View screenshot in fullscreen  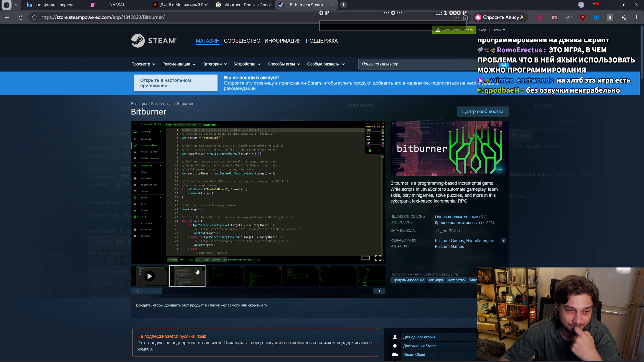[x=378, y=258]
